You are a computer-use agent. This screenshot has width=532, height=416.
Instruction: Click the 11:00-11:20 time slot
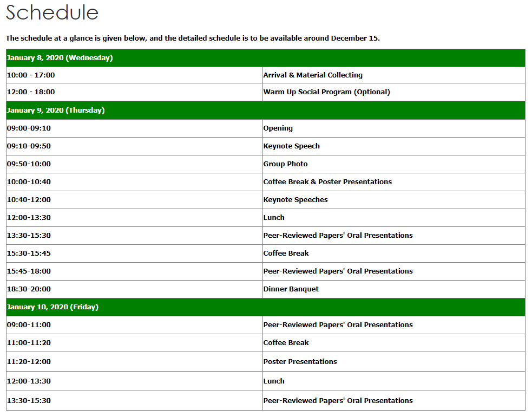(29, 343)
